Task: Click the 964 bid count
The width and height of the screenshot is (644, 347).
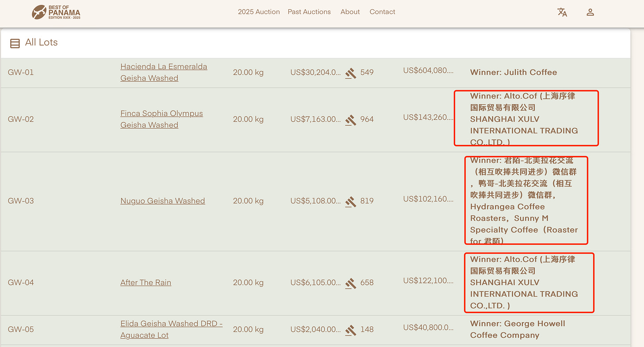Action: coord(367,119)
